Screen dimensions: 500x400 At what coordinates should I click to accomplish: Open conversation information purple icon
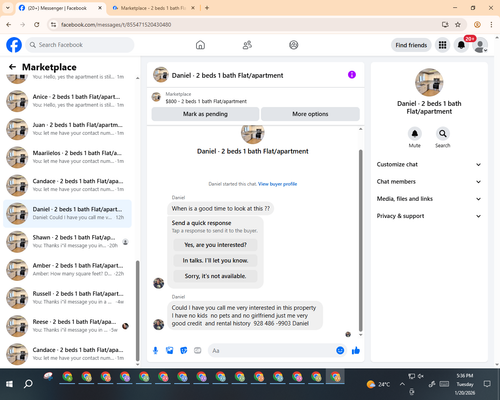pyautogui.click(x=352, y=75)
